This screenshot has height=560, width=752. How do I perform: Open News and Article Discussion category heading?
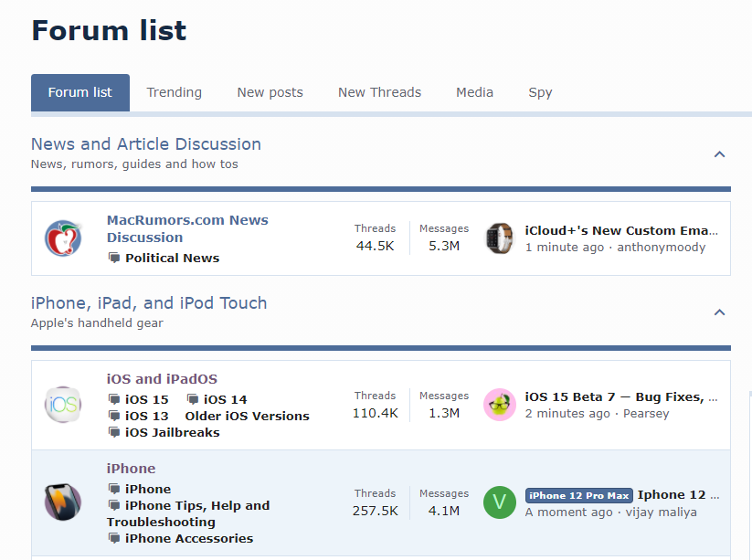[x=146, y=144]
